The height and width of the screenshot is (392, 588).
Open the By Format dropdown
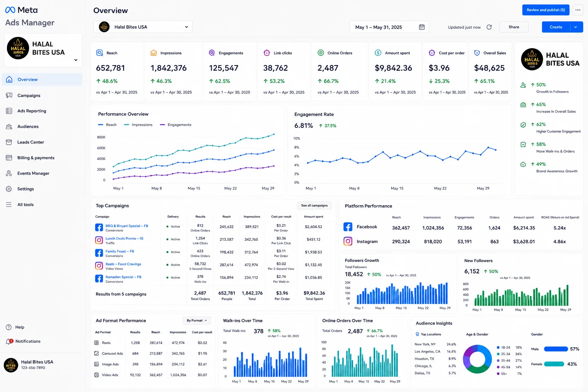197,321
